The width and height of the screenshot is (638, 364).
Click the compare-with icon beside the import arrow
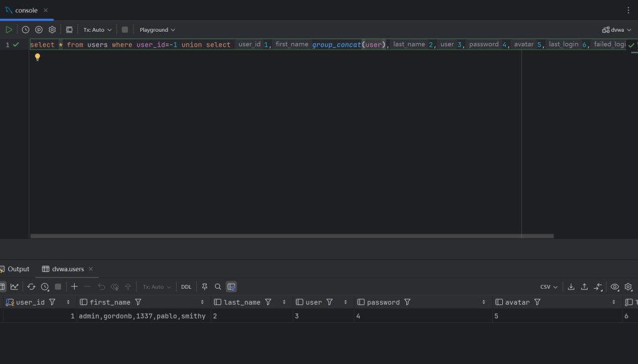coord(598,287)
